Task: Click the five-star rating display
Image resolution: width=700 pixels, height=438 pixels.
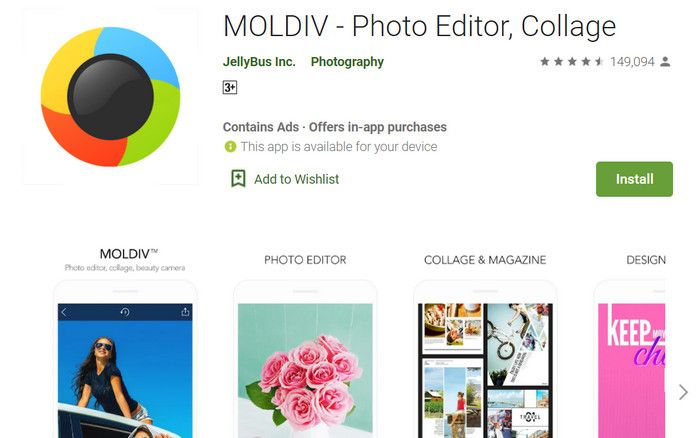Action: pos(572,62)
